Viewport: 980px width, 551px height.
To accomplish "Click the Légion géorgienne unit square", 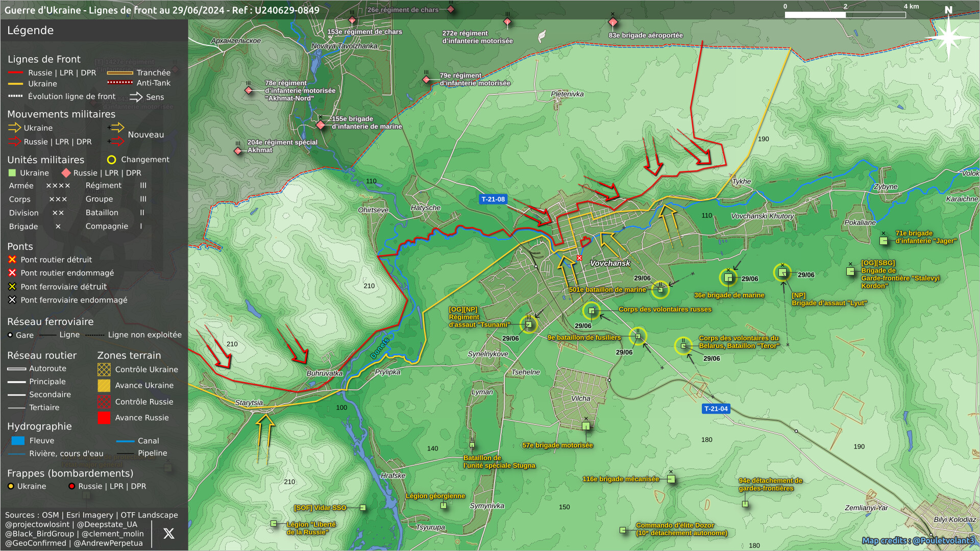I will coord(444,506).
